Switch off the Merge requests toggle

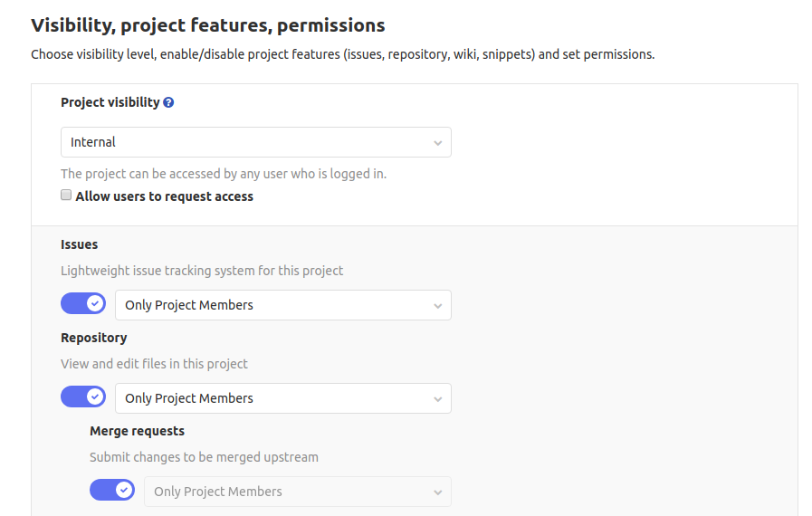(x=112, y=491)
